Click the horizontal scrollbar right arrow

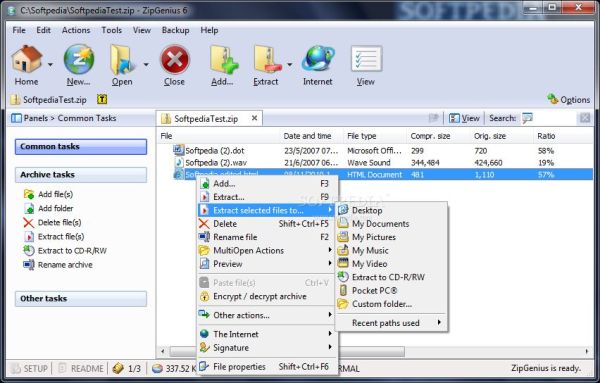587,351
